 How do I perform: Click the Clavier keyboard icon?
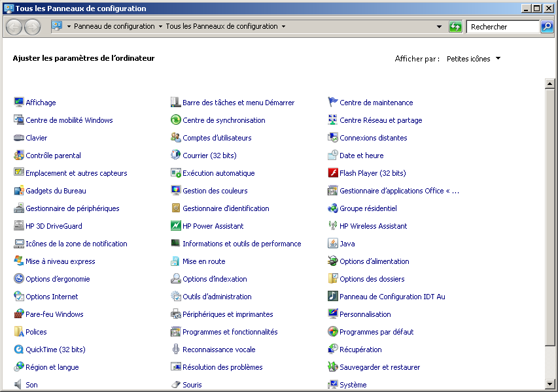(18, 138)
